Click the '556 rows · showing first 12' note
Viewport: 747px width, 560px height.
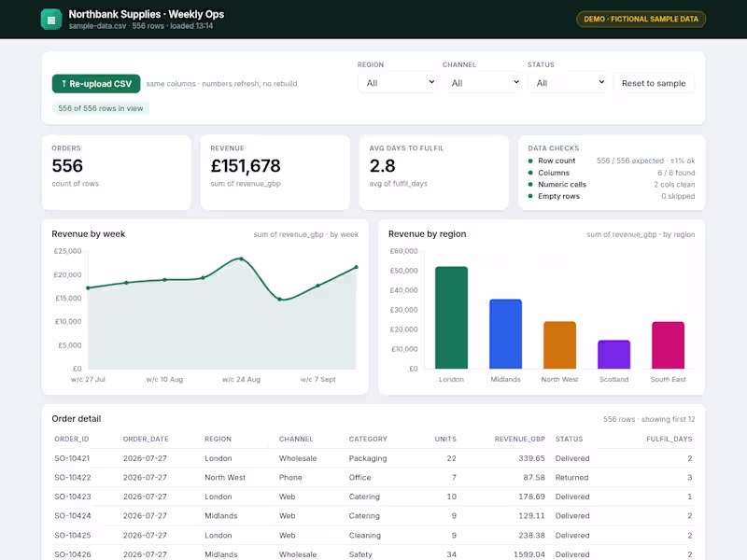tap(649, 419)
